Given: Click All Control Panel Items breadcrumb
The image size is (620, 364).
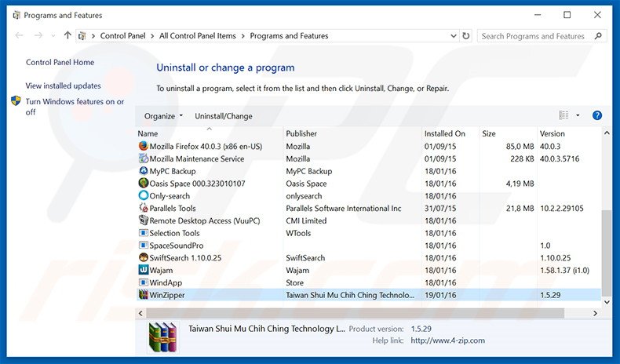Looking at the screenshot, I should click(197, 35).
